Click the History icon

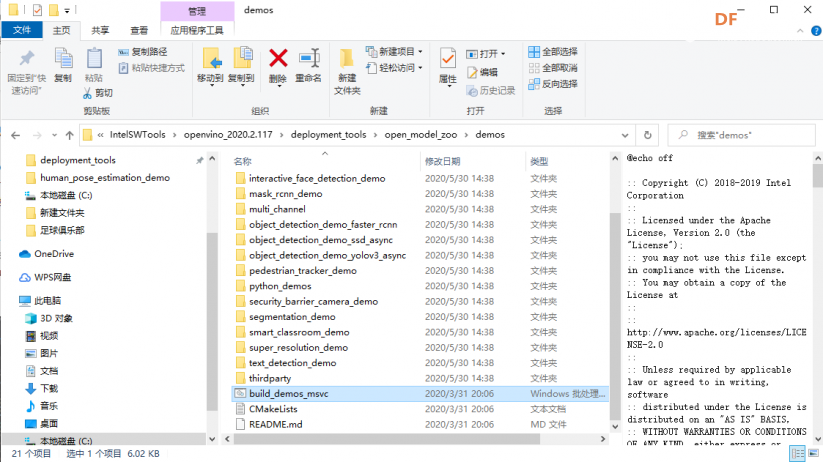click(x=471, y=91)
